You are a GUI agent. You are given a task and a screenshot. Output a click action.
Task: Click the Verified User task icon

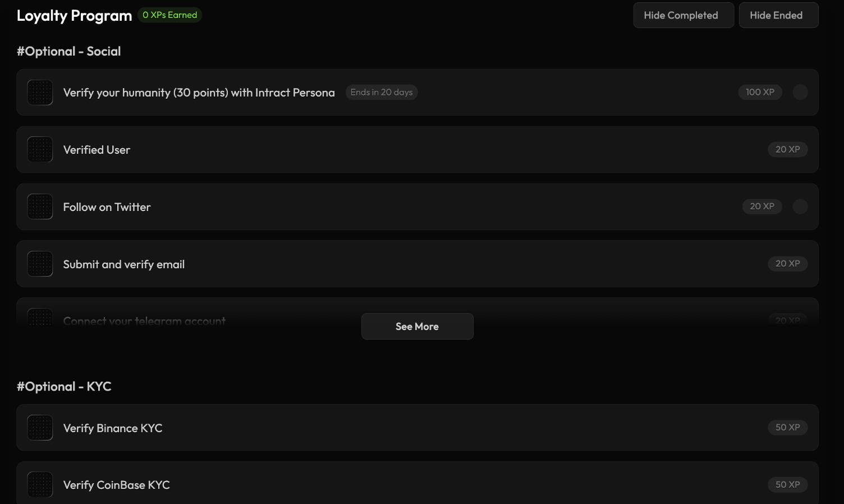pos(40,150)
